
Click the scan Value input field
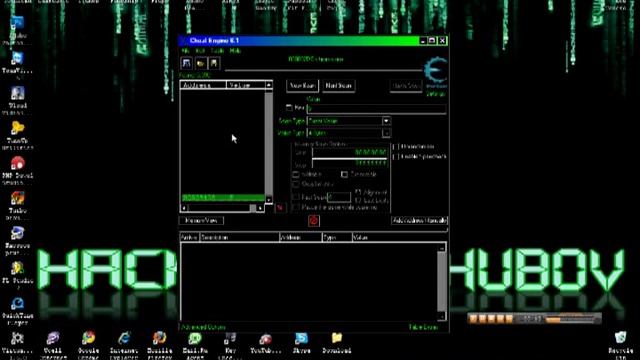(x=376, y=109)
